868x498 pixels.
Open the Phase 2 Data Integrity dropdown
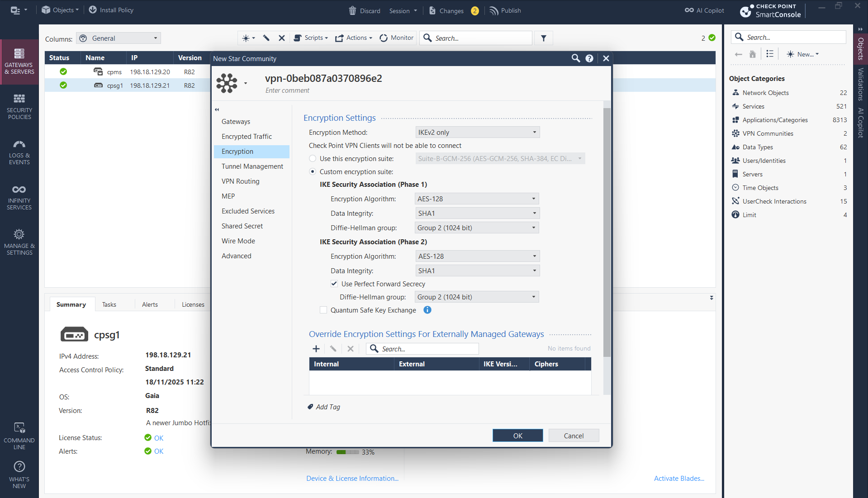point(477,270)
